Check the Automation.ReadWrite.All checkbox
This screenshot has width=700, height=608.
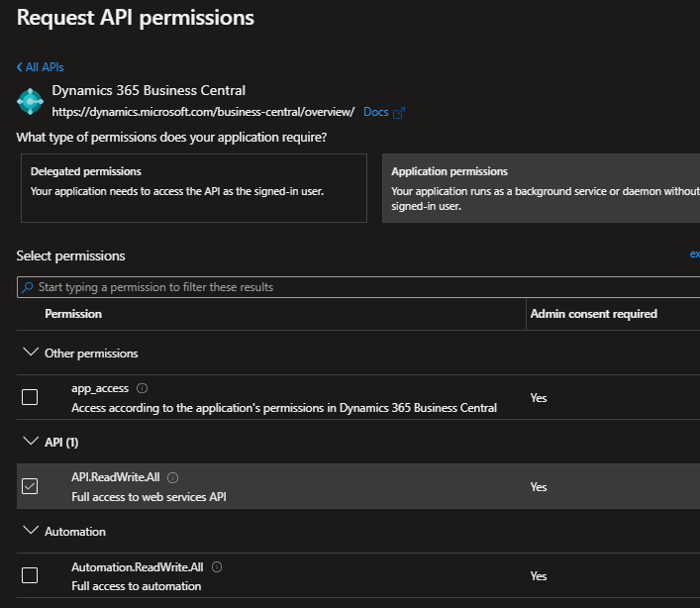coord(30,575)
